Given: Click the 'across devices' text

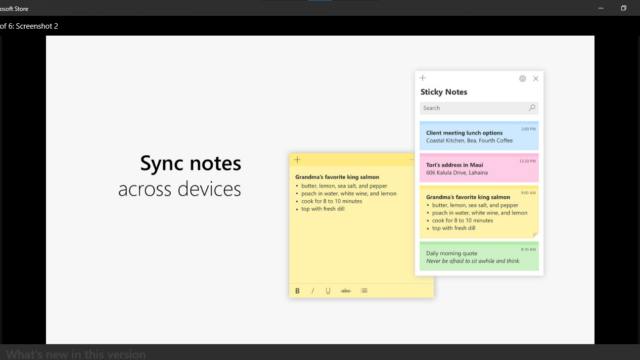Looking at the screenshot, I should pos(180,189).
